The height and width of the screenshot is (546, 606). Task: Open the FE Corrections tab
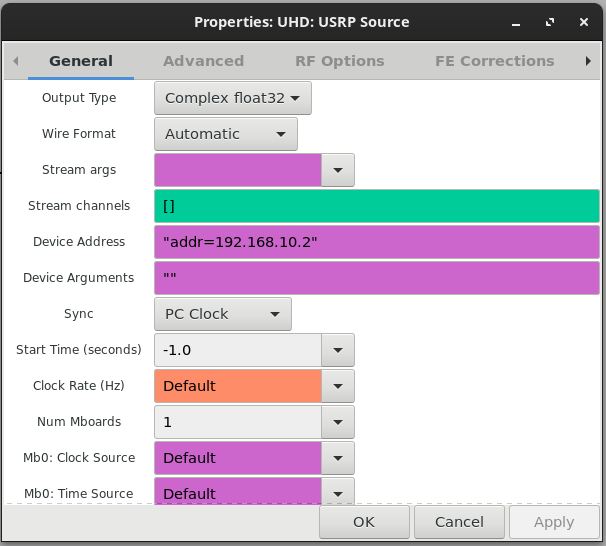pos(495,61)
